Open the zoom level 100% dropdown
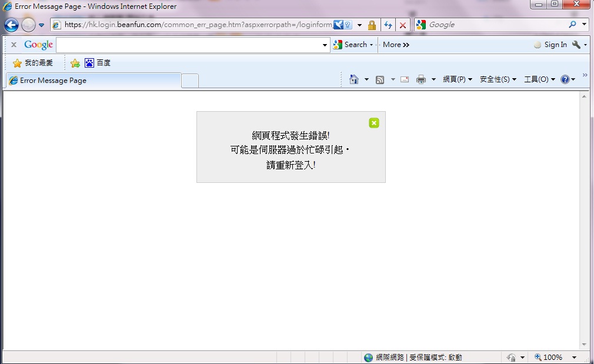Image resolution: width=594 pixels, height=364 pixels. pos(574,358)
